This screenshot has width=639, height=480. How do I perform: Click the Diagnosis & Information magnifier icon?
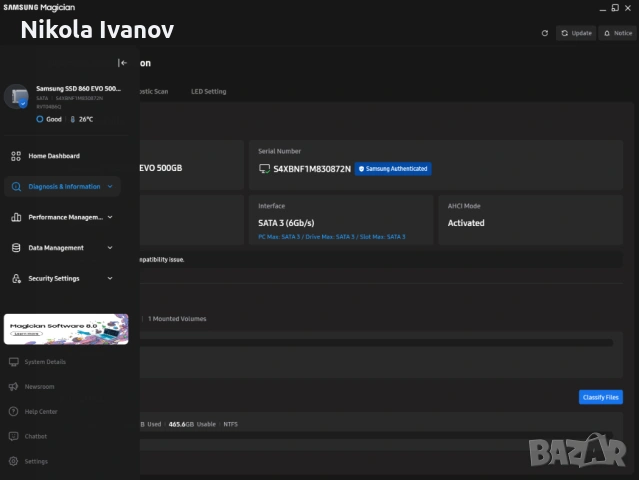pos(15,186)
